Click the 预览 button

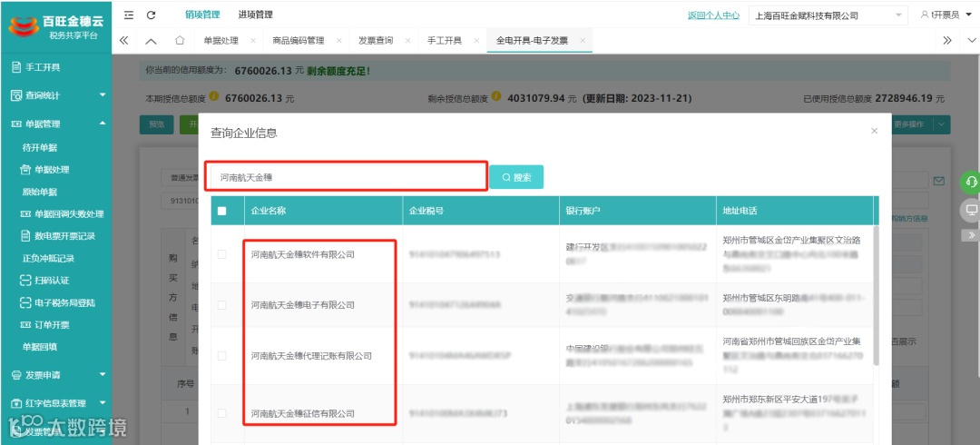click(x=156, y=124)
